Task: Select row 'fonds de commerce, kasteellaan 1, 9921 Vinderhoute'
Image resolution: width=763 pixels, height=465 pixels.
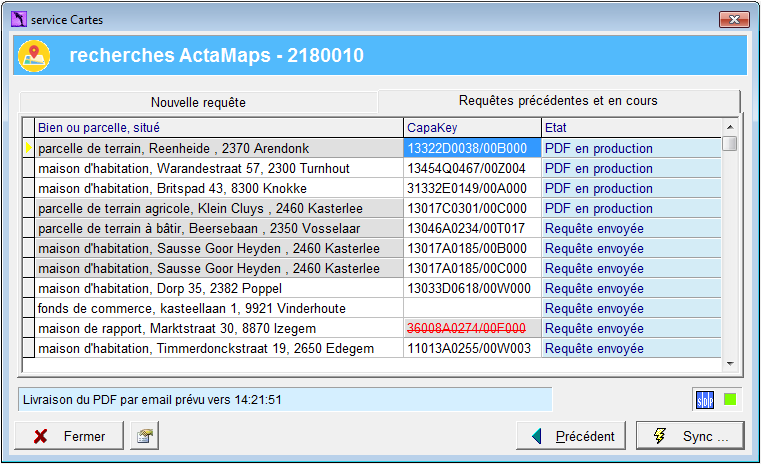Action: [x=219, y=308]
